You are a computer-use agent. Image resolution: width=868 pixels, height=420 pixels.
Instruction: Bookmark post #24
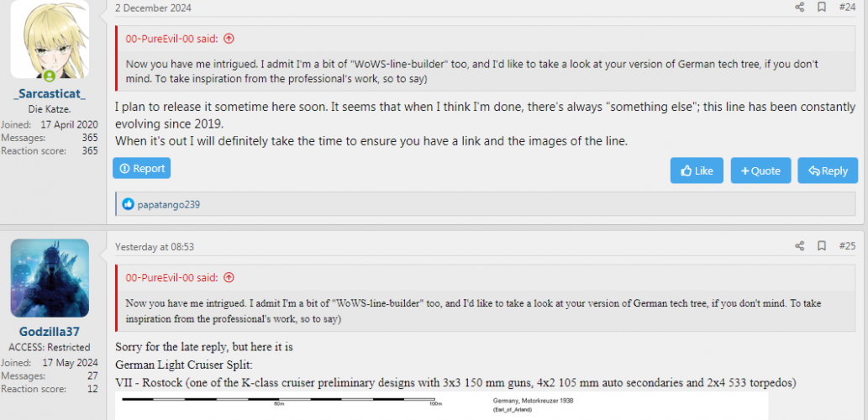(822, 8)
